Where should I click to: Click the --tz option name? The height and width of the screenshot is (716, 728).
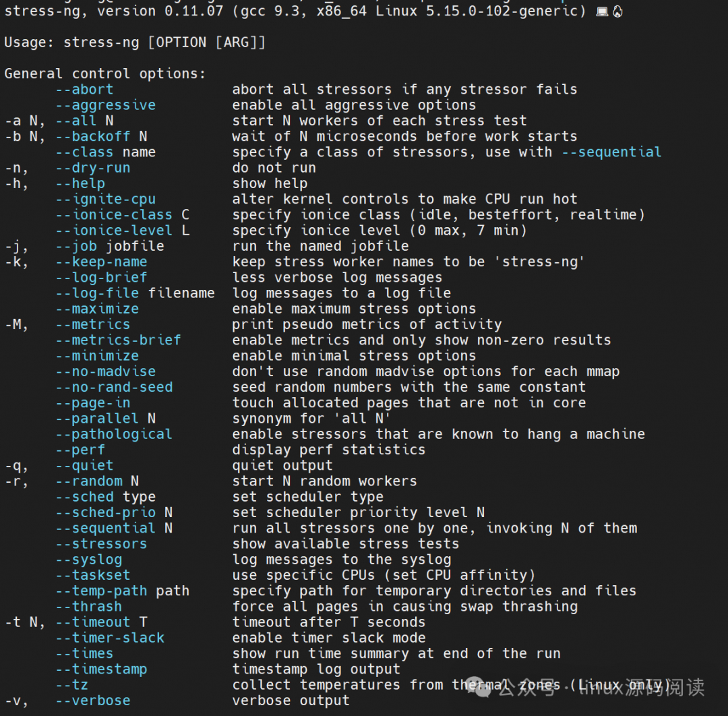point(71,685)
